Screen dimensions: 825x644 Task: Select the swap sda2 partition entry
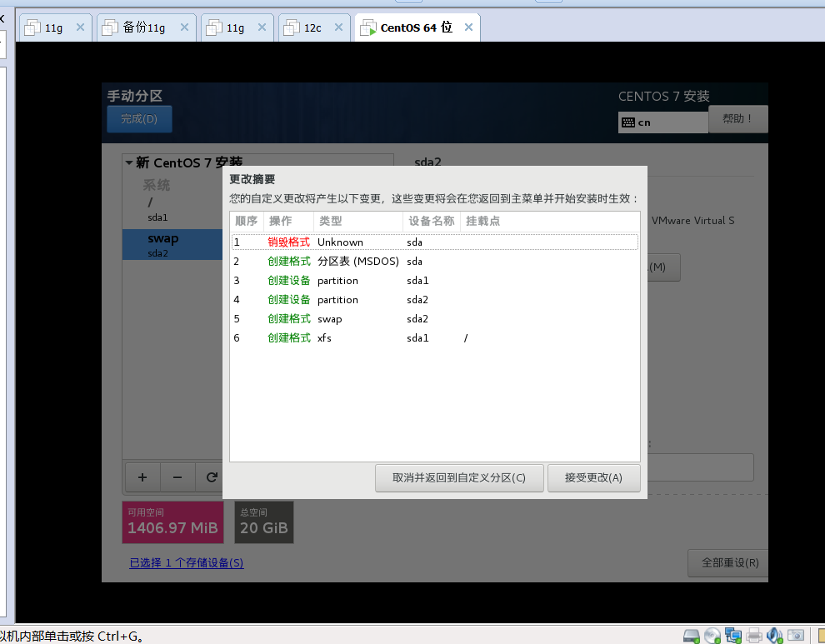coord(172,245)
